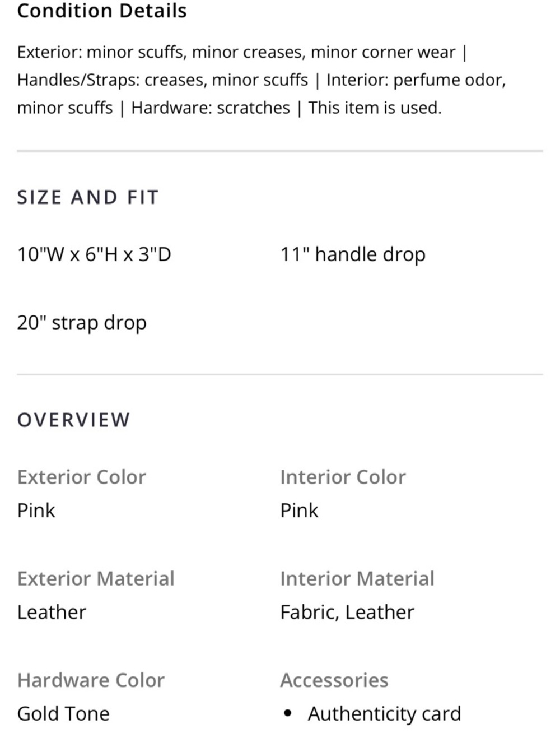Click the Interior Material label
This screenshot has height=747, width=560.
click(357, 578)
